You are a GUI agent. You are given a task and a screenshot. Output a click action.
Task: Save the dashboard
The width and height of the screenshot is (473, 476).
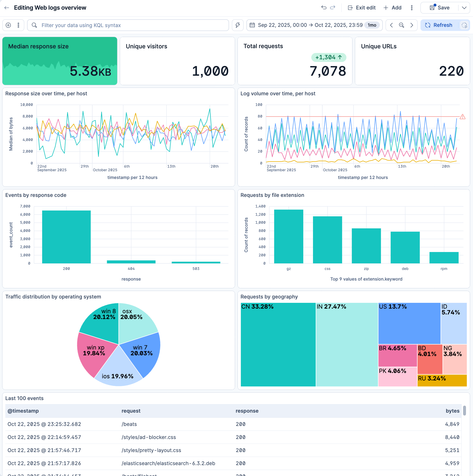click(439, 8)
